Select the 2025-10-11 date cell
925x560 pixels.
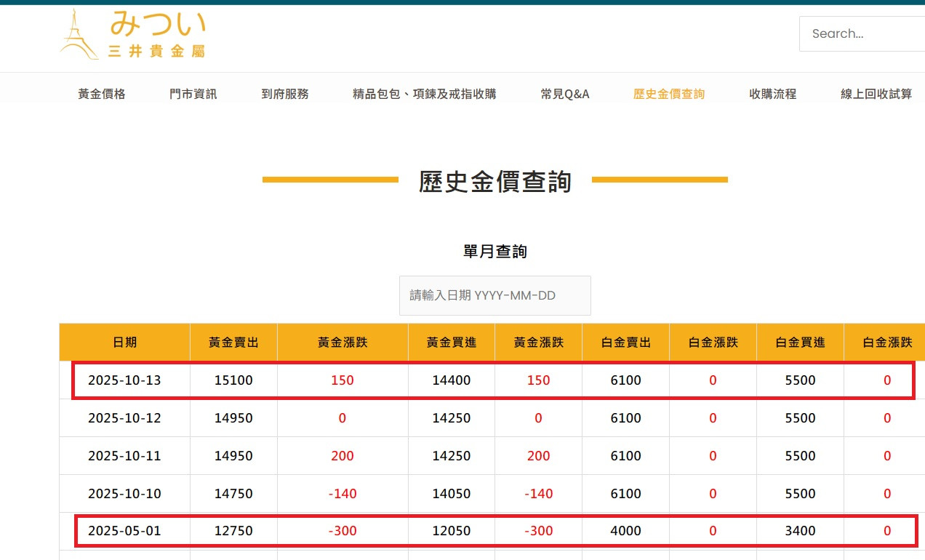click(124, 456)
